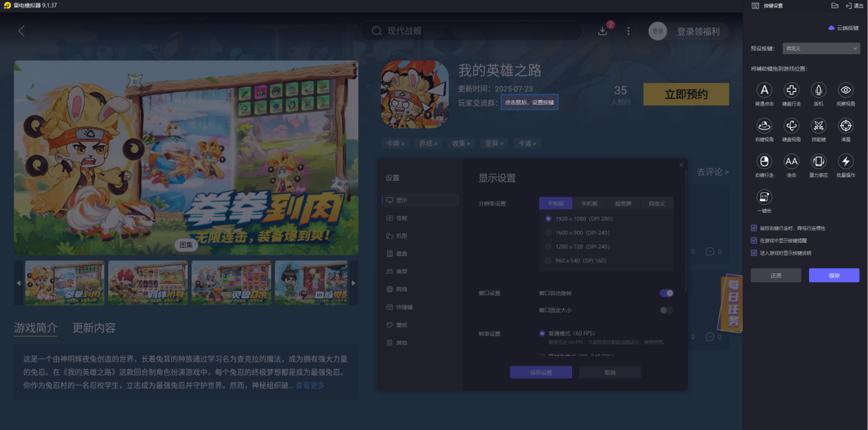Select the 批量操作 lightning tool

[x=846, y=162]
